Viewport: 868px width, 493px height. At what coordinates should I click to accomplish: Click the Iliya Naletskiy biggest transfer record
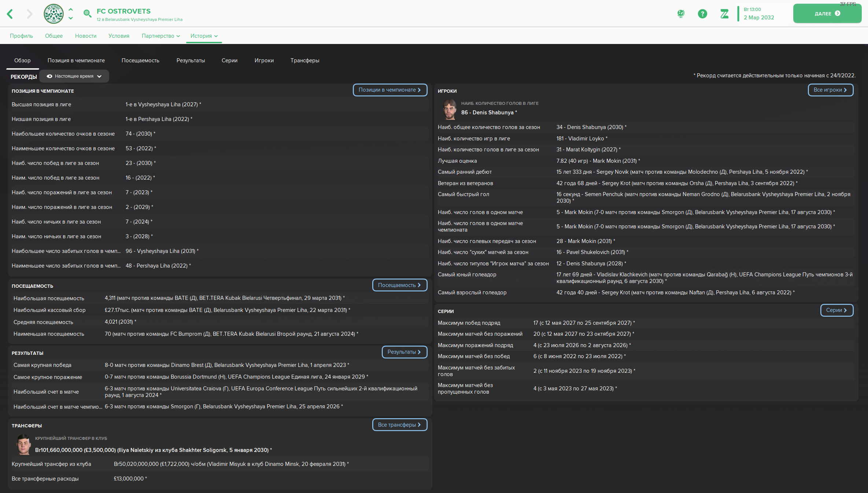point(153,450)
